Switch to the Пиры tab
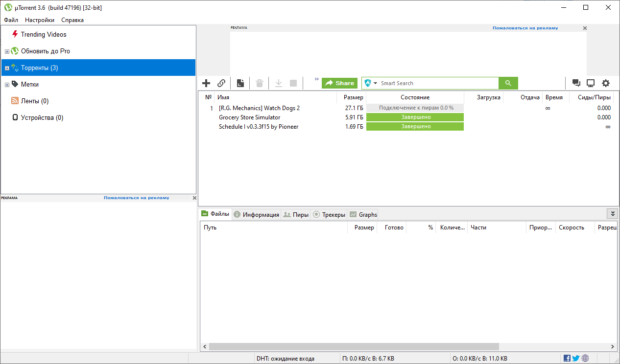The height and width of the screenshot is (364, 620). (296, 214)
